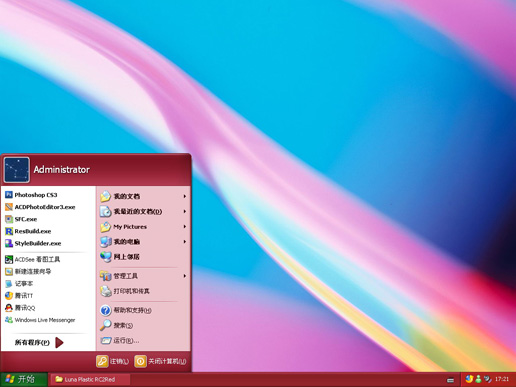Click the Administrator user name

click(x=62, y=170)
